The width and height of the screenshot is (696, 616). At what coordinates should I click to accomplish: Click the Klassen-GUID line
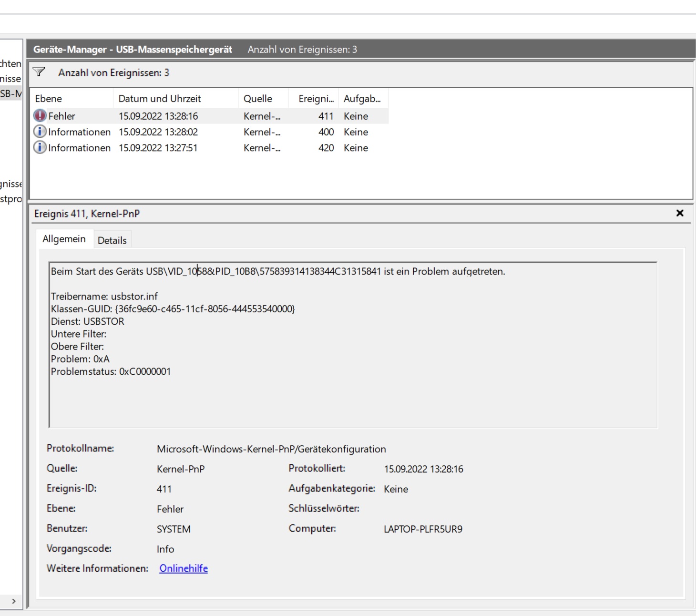173,308
